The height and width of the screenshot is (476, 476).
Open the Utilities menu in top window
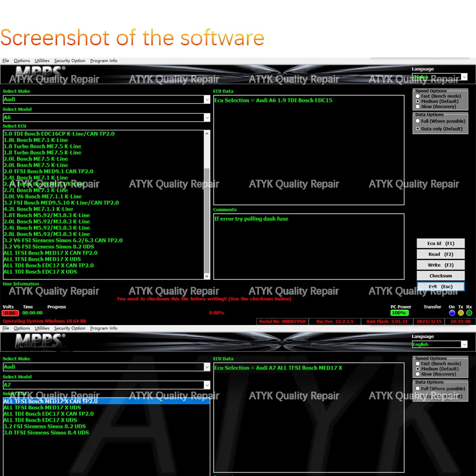(42, 60)
